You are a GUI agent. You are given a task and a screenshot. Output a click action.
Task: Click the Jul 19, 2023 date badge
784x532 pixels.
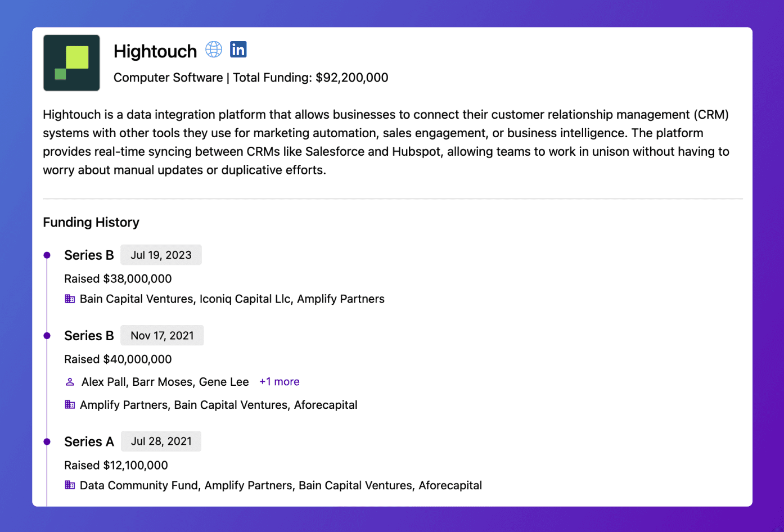161,255
